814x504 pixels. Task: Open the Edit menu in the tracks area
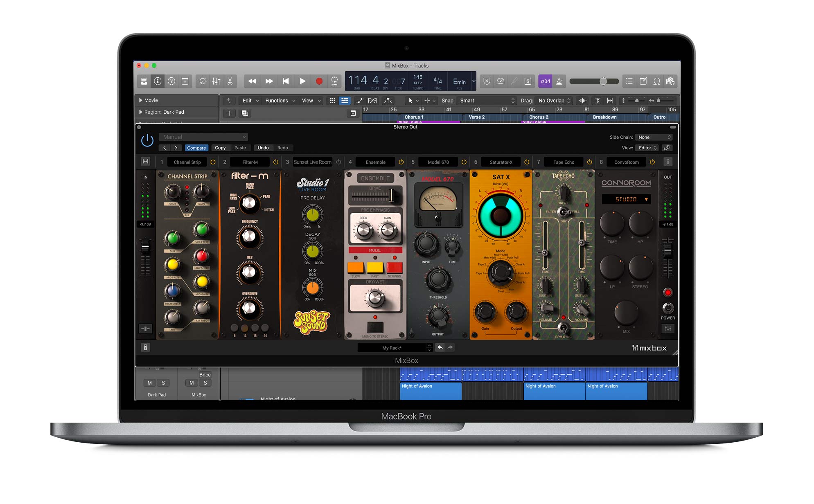coord(249,101)
